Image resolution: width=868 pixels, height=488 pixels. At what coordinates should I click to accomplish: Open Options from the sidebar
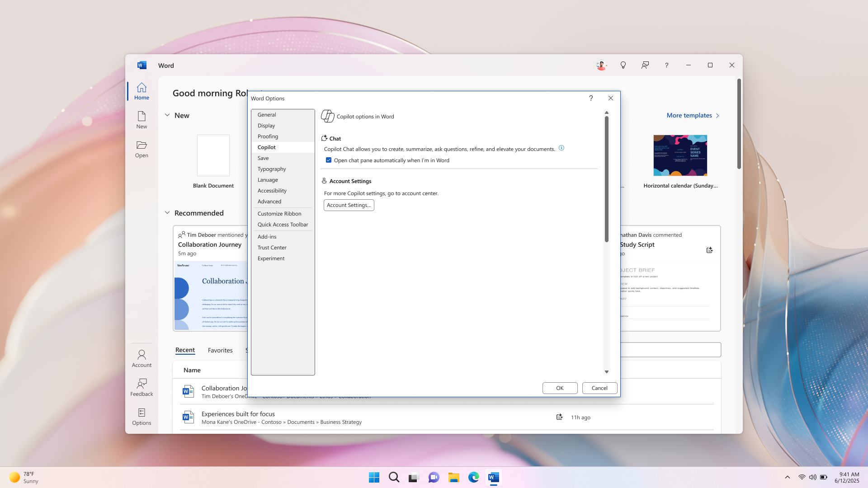(x=142, y=417)
